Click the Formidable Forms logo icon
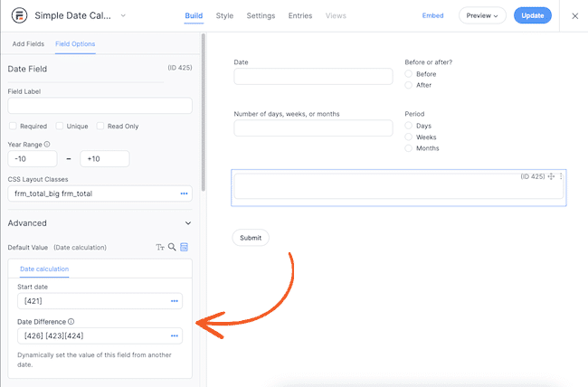Screen dimensions: 588x387 coord(19,15)
